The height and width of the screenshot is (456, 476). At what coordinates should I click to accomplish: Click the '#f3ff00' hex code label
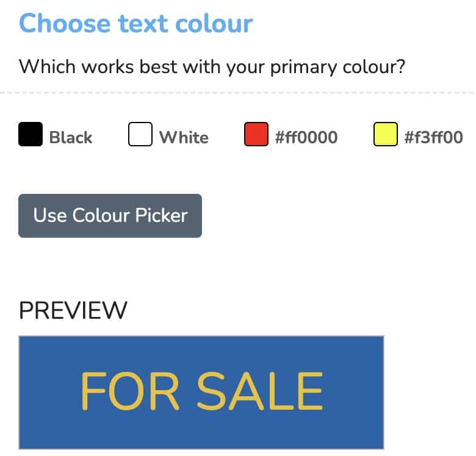(x=433, y=137)
